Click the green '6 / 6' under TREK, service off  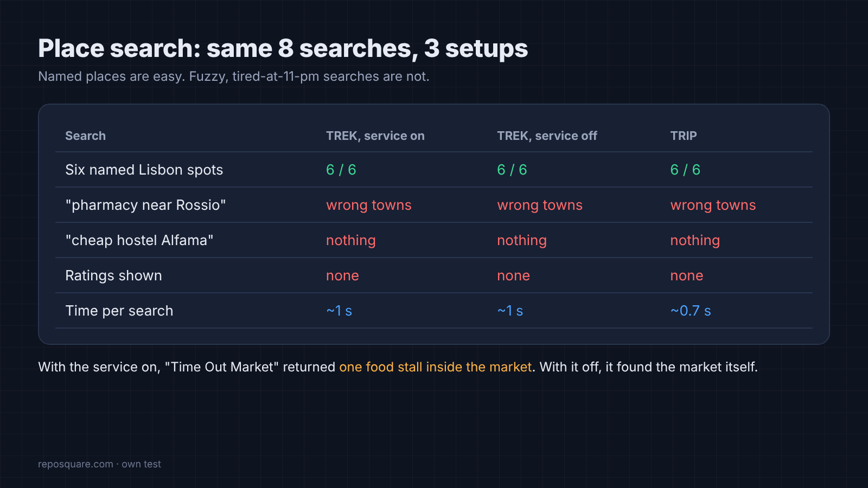click(512, 170)
